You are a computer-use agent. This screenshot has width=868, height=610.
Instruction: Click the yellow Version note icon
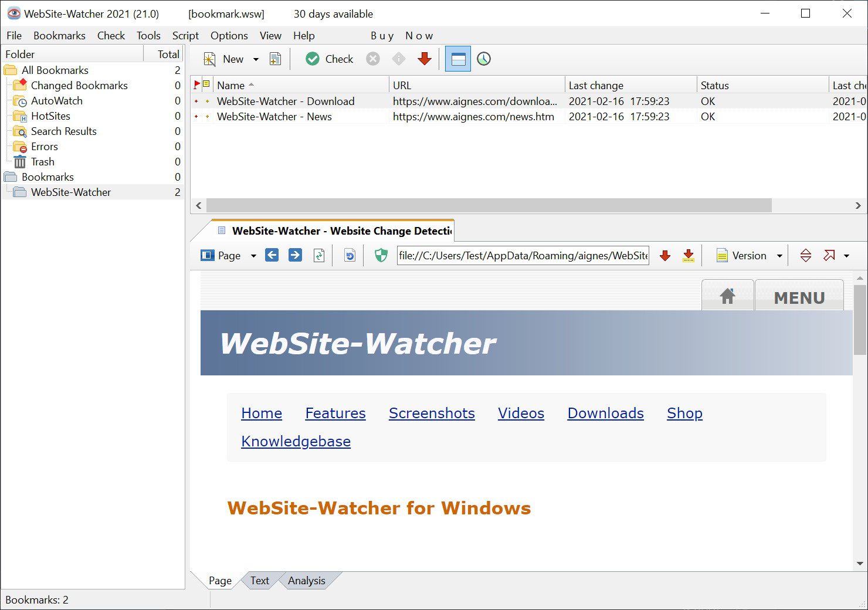tap(723, 256)
